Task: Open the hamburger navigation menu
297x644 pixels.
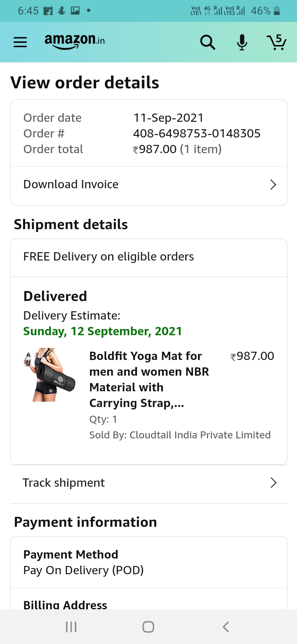Action: [x=20, y=42]
